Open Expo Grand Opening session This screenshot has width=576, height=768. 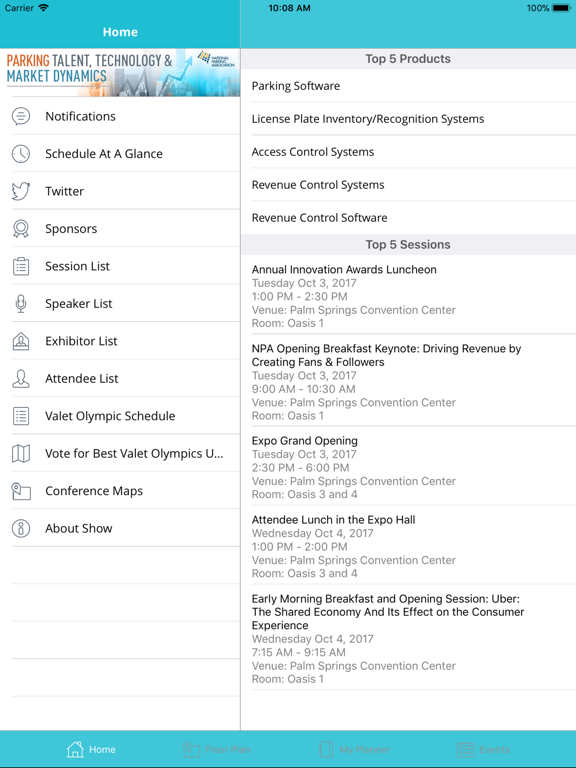point(408,467)
